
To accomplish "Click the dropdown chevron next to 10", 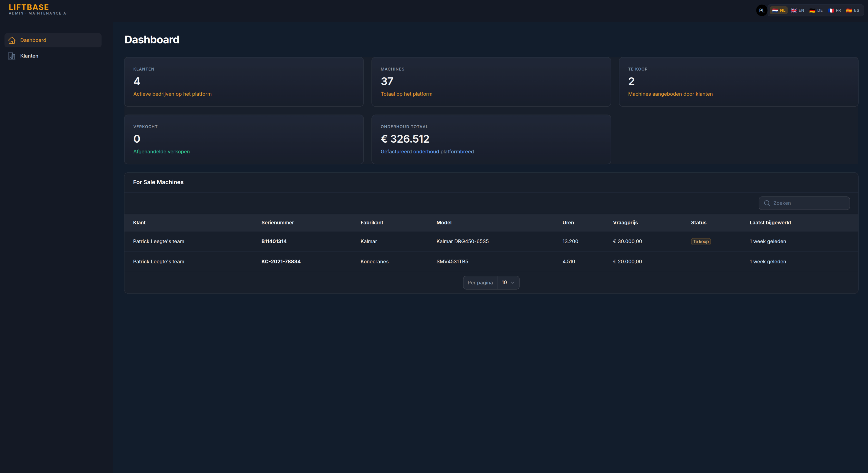I will [x=513, y=283].
